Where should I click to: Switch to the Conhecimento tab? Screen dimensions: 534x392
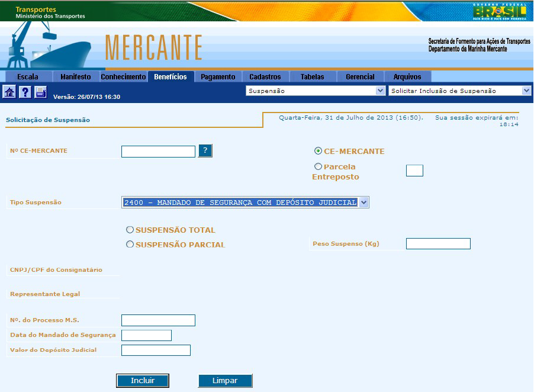[x=123, y=76]
